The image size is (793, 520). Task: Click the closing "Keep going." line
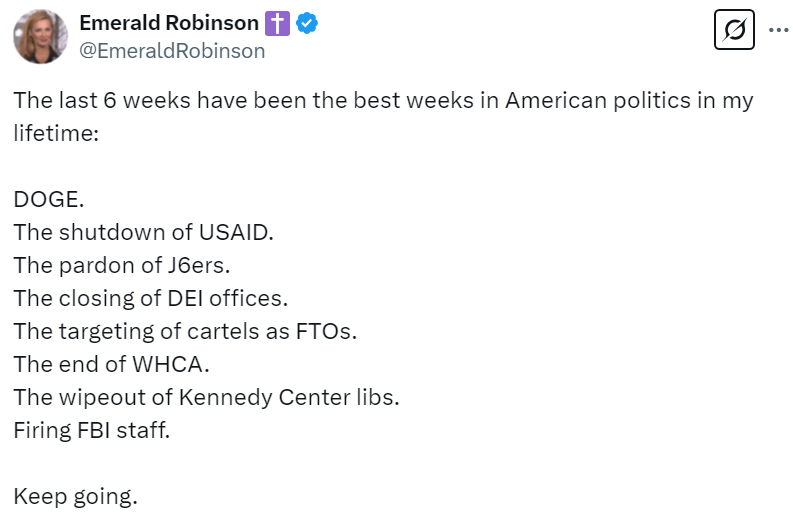(75, 496)
